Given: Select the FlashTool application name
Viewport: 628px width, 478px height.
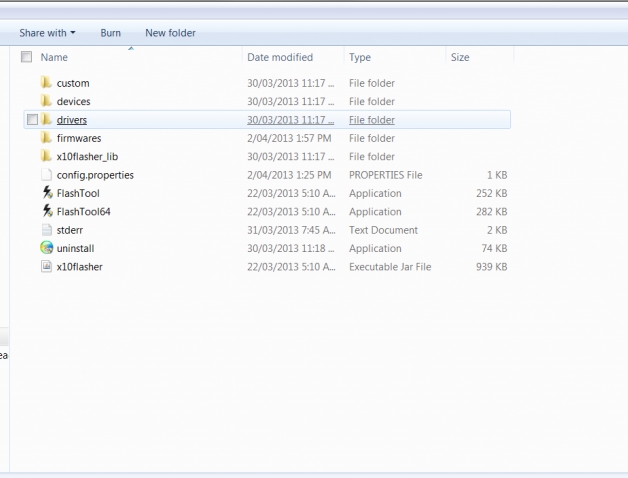Looking at the screenshot, I should (78, 193).
